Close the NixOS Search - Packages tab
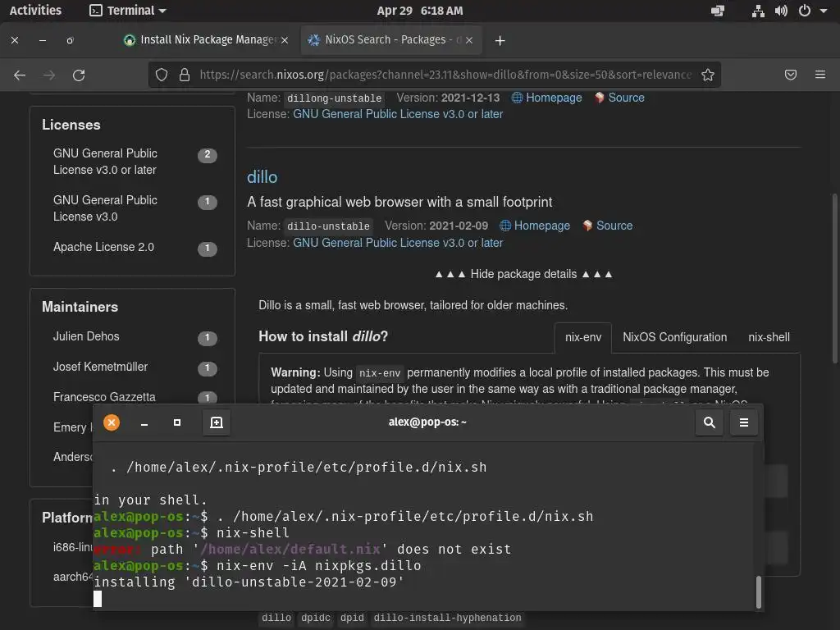The height and width of the screenshot is (630, 840). [469, 40]
